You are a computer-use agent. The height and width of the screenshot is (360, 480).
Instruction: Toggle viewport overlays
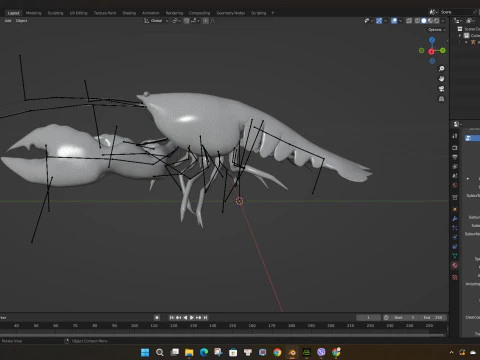[x=394, y=21]
